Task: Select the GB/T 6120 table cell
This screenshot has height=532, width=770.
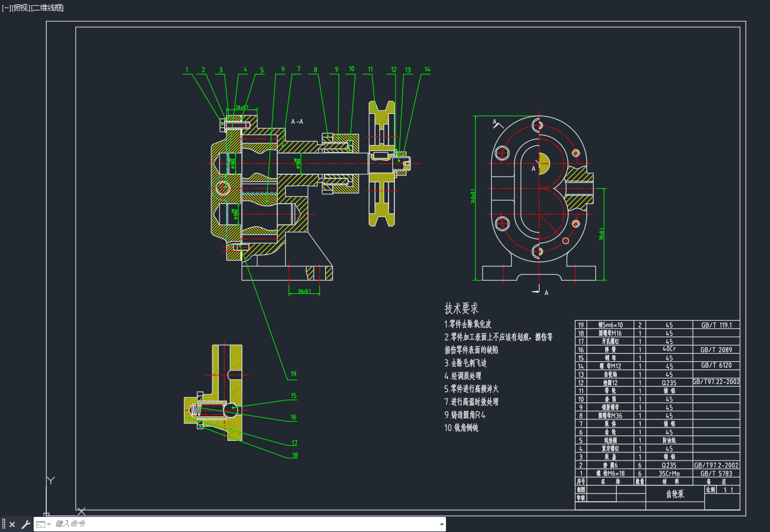Action: click(x=716, y=365)
